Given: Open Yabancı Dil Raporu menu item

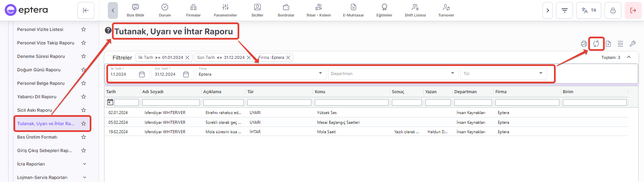Looking at the screenshot, I should pos(37,97).
